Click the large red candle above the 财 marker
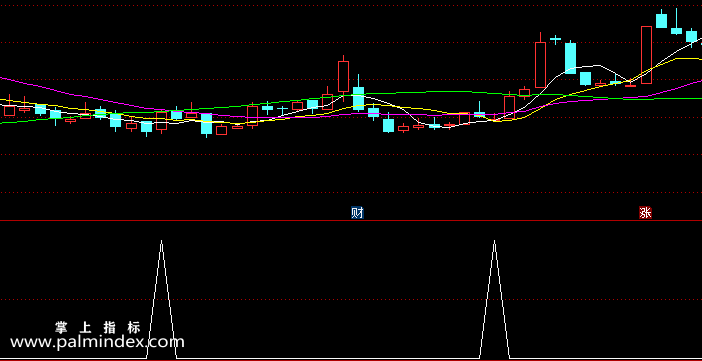The height and width of the screenshot is (361, 702). click(343, 76)
